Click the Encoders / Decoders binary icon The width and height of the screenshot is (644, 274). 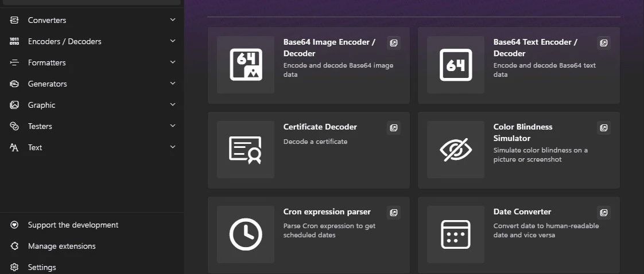click(x=14, y=41)
